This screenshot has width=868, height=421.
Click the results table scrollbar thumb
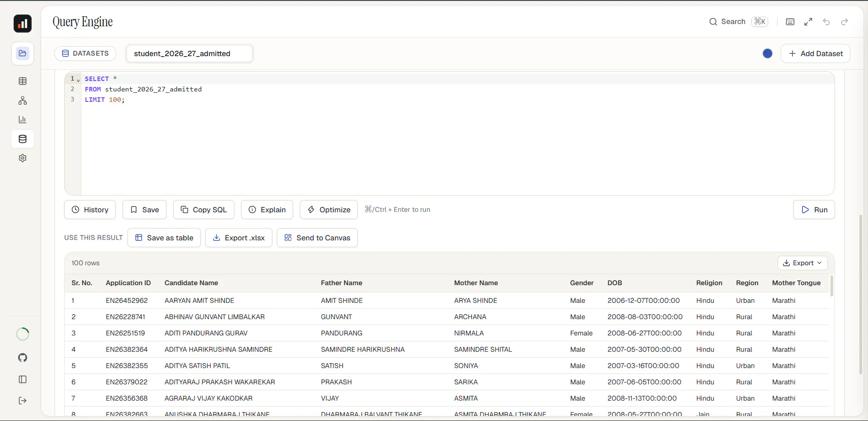click(832, 286)
